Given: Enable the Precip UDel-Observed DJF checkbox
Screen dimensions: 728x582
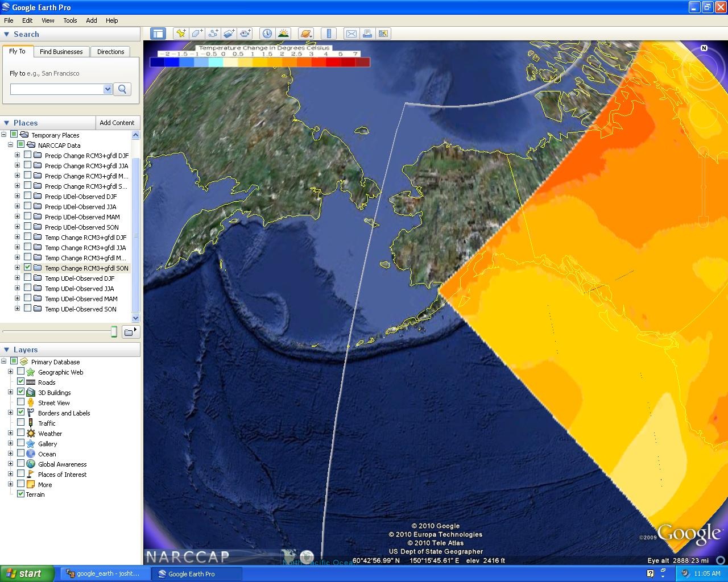Looking at the screenshot, I should pos(27,196).
